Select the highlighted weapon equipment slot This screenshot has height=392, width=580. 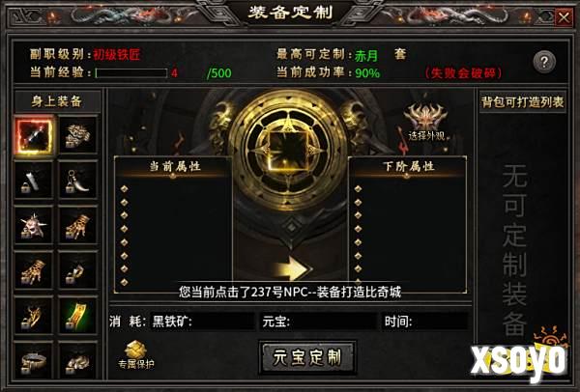(x=34, y=135)
